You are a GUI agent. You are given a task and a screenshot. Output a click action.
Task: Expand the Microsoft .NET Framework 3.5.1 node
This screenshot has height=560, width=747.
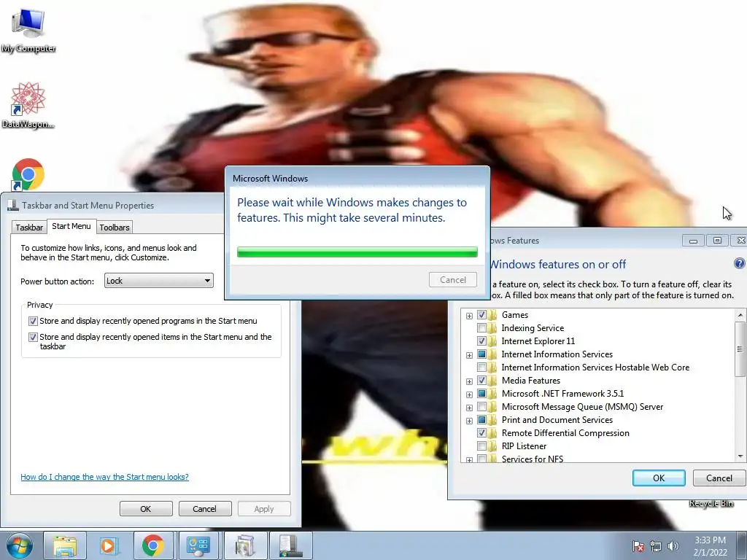469,394
